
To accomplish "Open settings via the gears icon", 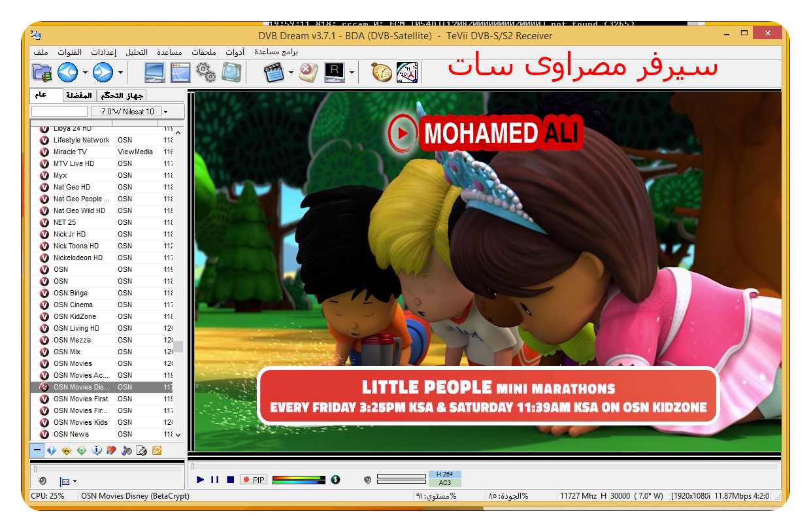I will pos(206,72).
